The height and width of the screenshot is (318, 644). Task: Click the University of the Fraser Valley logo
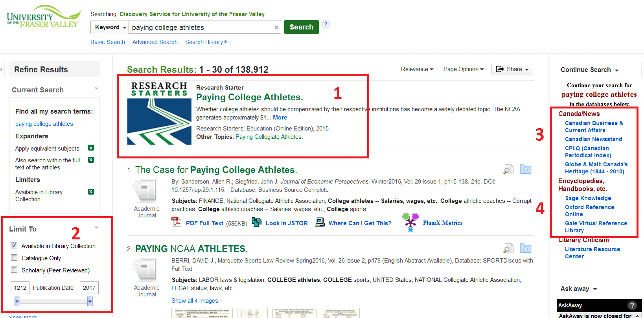(x=43, y=17)
